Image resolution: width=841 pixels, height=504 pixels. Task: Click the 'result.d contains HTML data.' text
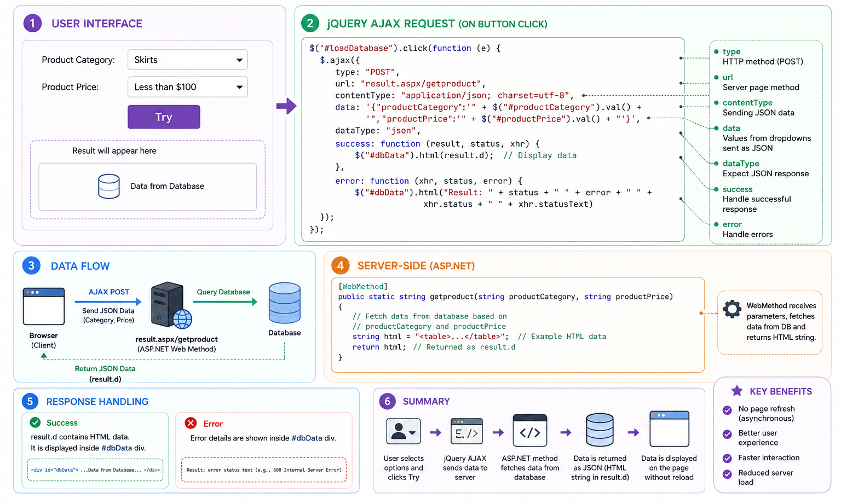[80, 437]
